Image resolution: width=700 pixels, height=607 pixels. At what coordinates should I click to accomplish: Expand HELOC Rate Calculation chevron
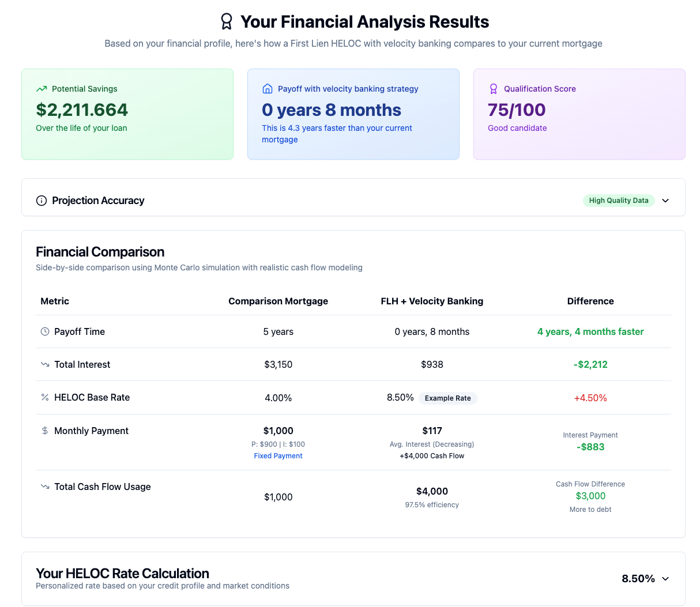pos(665,579)
